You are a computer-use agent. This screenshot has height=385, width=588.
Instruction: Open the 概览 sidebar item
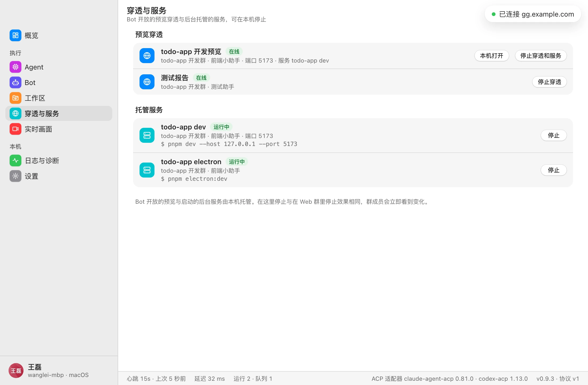[59, 35]
